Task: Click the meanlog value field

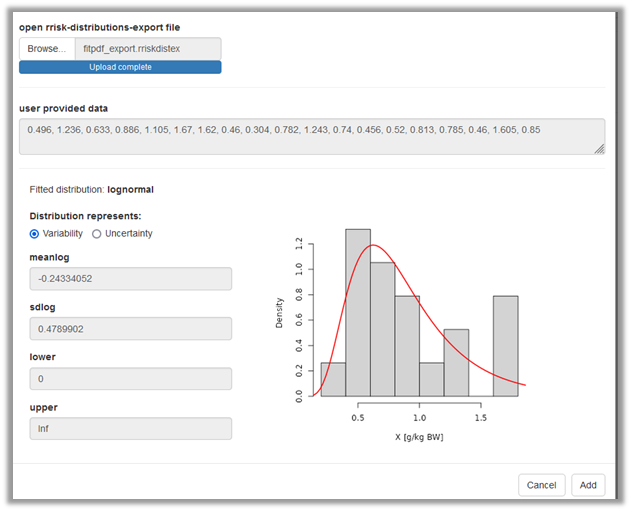Action: [125, 279]
